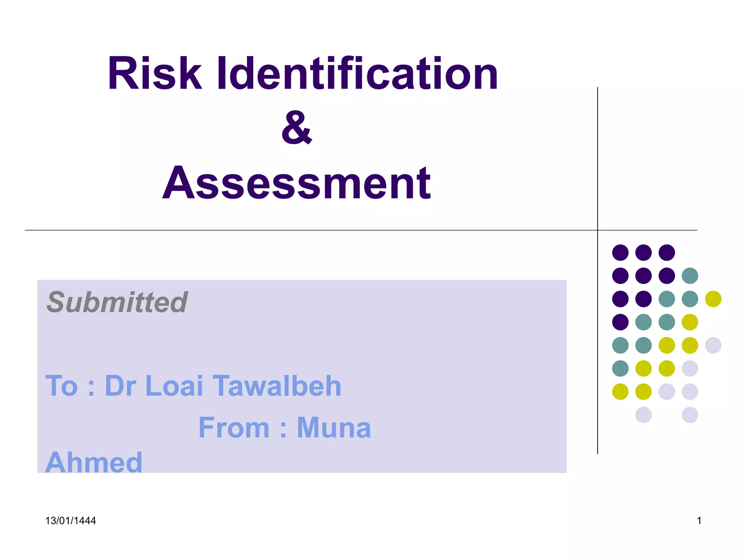Image resolution: width=747 pixels, height=560 pixels.
Task: Click the "Risk Identification" title line
Action: [x=303, y=73]
